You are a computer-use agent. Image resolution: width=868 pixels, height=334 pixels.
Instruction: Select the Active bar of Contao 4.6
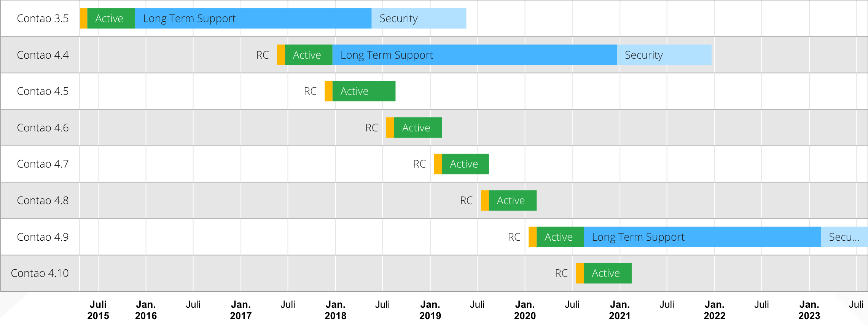(x=418, y=128)
